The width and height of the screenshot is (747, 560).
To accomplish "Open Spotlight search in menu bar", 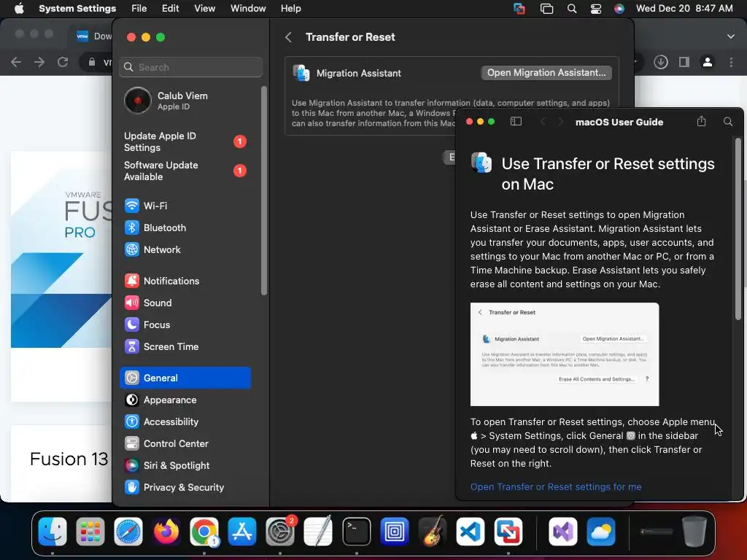I will [x=572, y=9].
